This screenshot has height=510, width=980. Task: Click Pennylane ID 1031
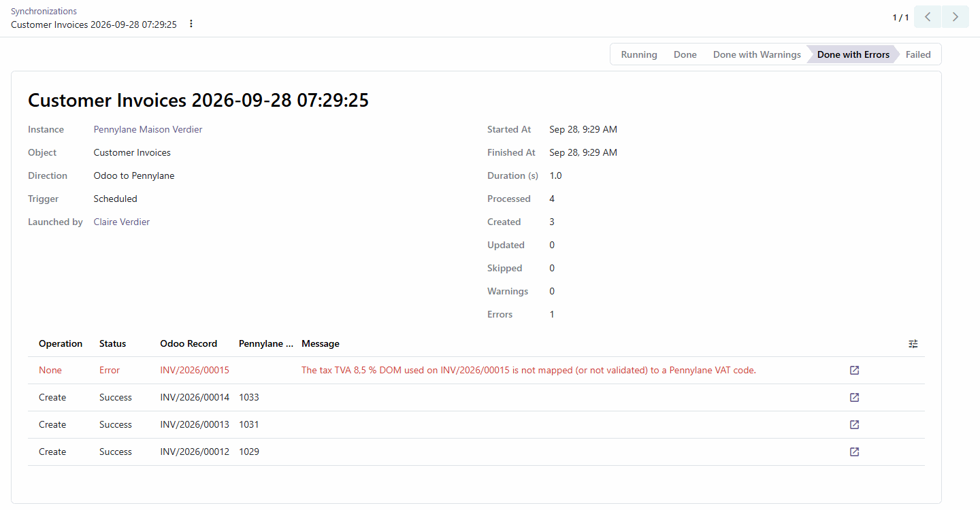(x=249, y=424)
